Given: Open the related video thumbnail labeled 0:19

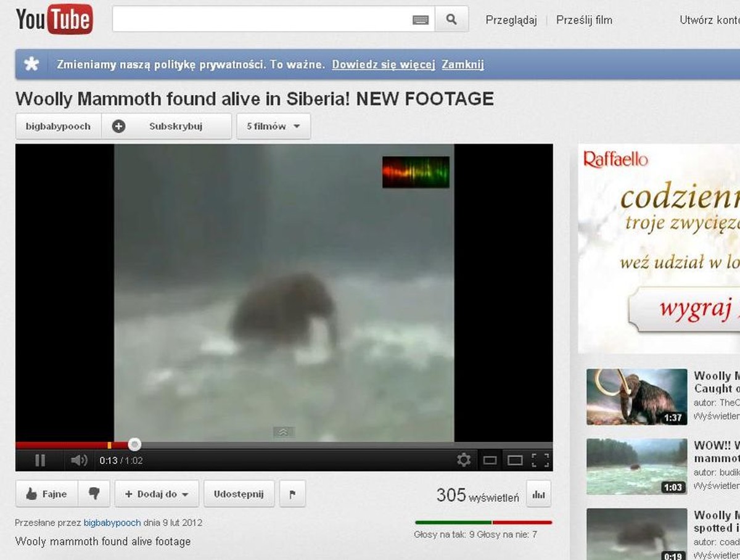Looking at the screenshot, I should [x=636, y=534].
